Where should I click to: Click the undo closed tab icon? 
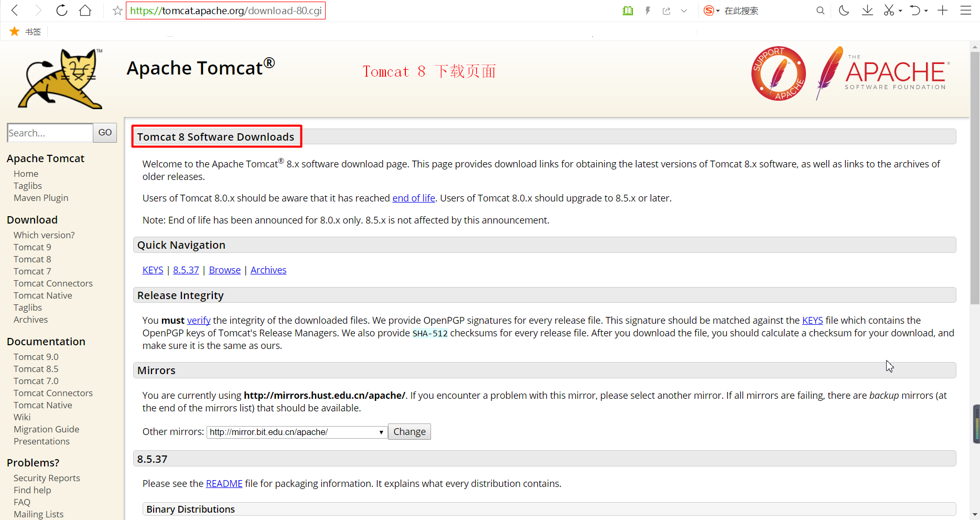(x=915, y=10)
